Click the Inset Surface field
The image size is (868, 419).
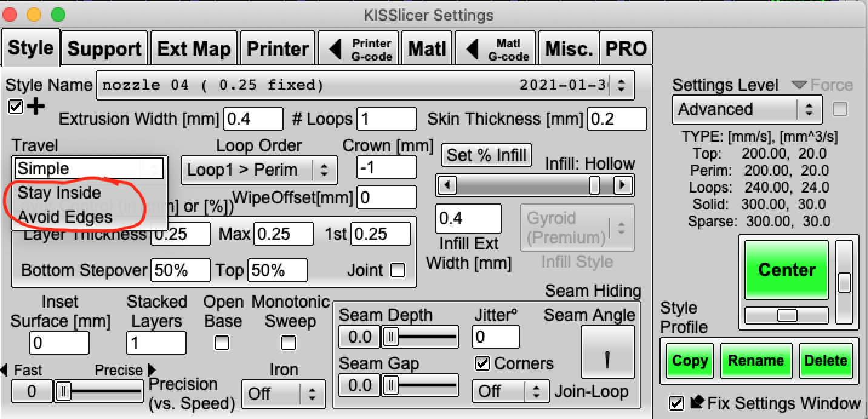coord(59,343)
